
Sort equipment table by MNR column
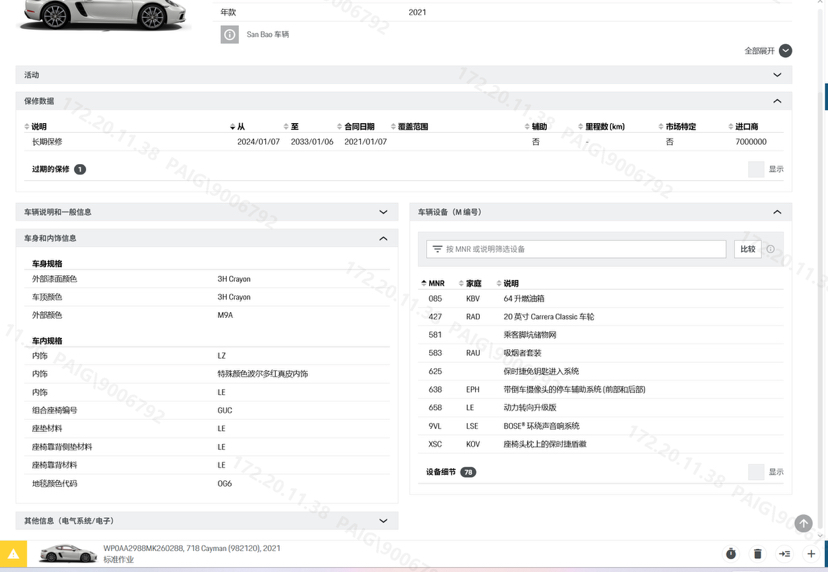[x=436, y=283]
